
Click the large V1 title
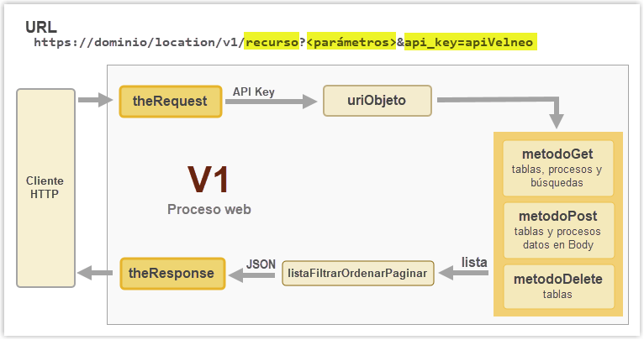pyautogui.click(x=209, y=180)
